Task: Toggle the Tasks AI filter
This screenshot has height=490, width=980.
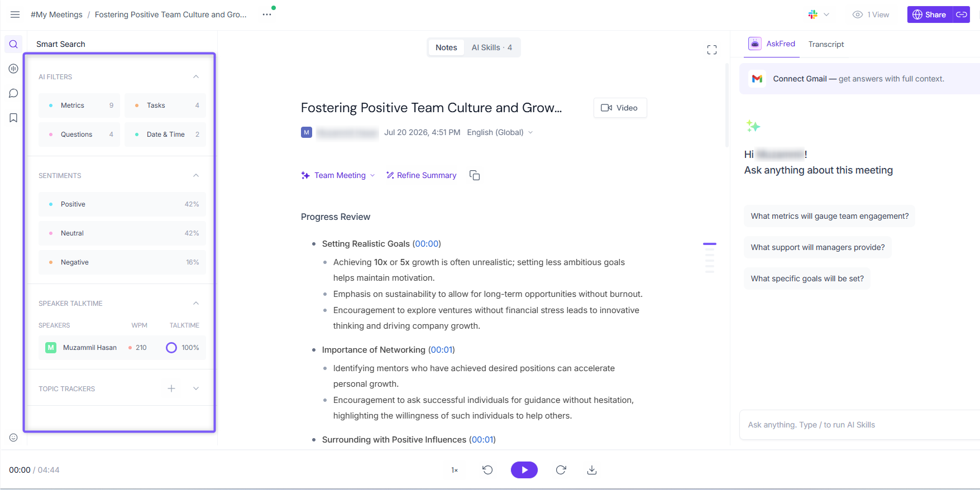Action: (x=165, y=105)
